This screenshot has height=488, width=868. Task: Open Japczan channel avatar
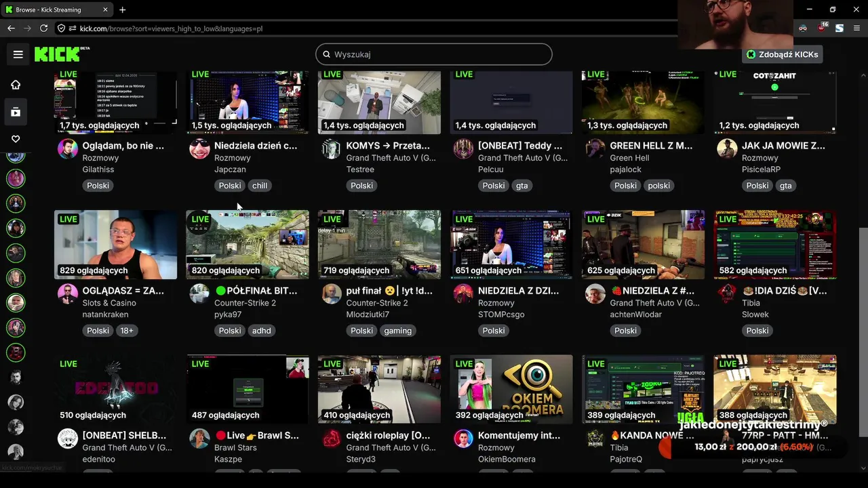199,148
